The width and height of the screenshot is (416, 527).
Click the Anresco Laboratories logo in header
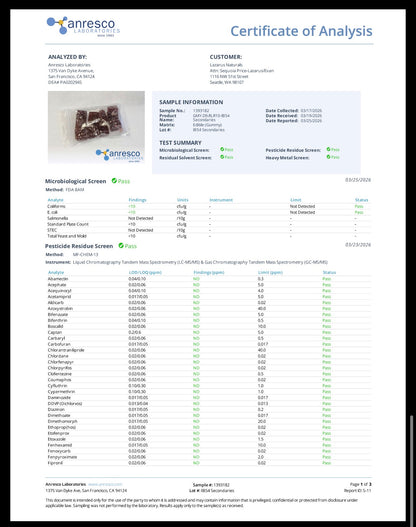click(83, 26)
